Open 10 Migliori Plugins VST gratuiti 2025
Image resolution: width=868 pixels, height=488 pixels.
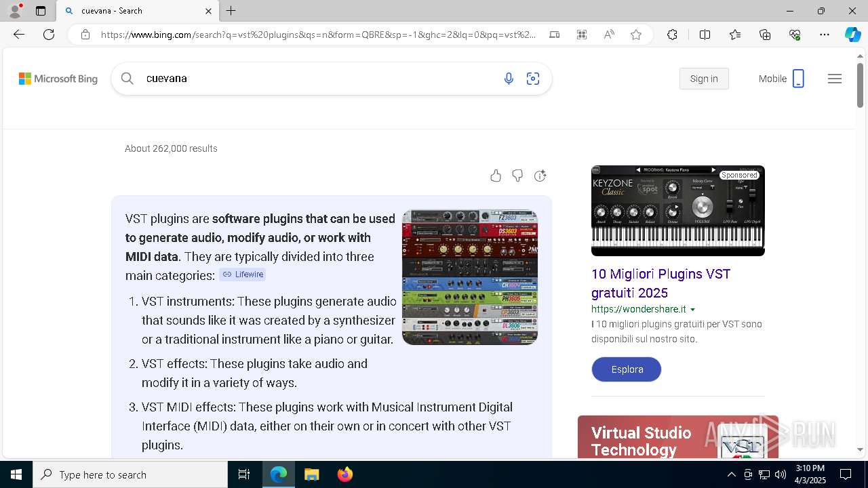(x=660, y=283)
